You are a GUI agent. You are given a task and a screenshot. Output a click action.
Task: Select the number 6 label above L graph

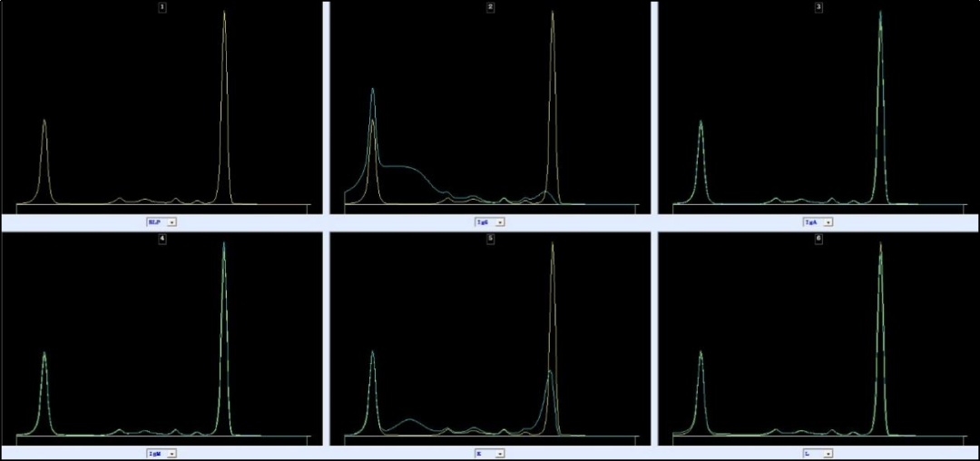tap(818, 240)
